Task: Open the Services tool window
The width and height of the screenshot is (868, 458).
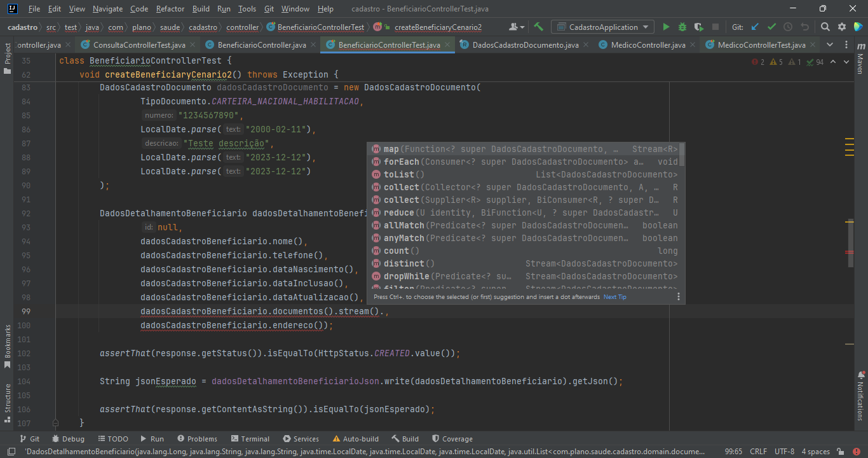Action: click(x=301, y=439)
